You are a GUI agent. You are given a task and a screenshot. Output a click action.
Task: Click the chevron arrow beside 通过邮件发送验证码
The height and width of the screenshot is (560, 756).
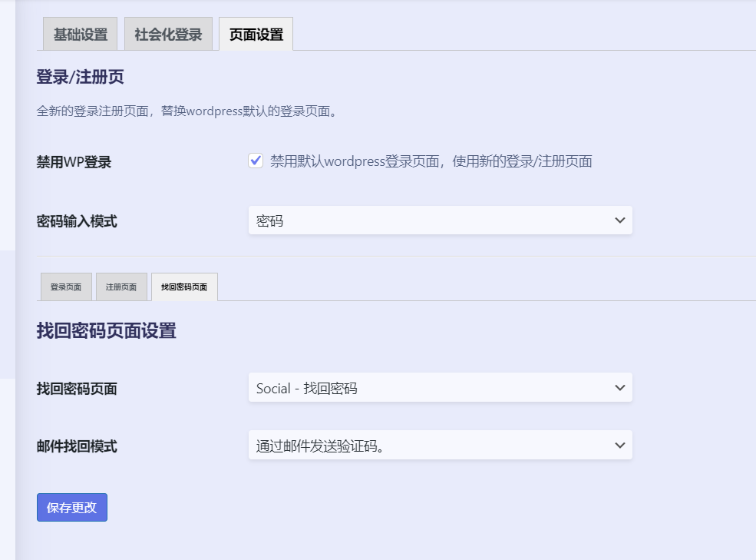click(620, 446)
